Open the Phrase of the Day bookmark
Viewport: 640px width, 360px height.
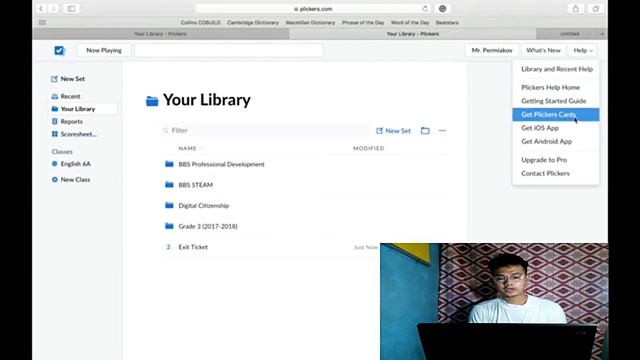coord(363,22)
